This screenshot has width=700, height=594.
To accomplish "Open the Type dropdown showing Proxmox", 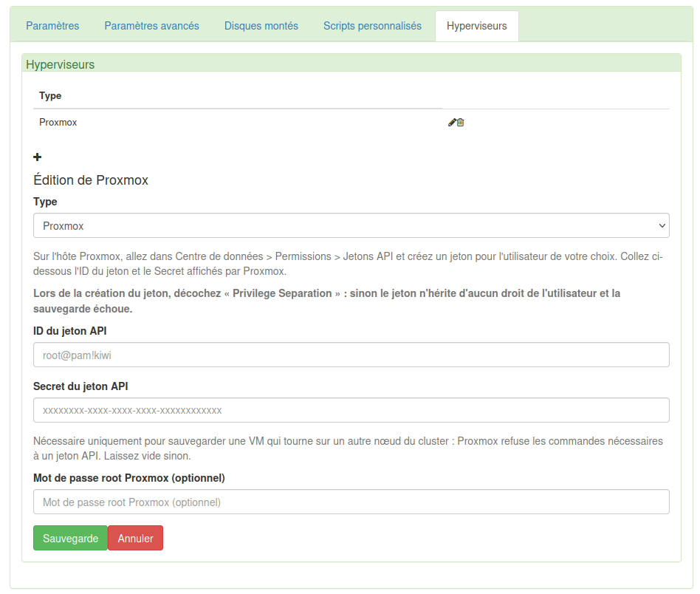I will (x=351, y=225).
